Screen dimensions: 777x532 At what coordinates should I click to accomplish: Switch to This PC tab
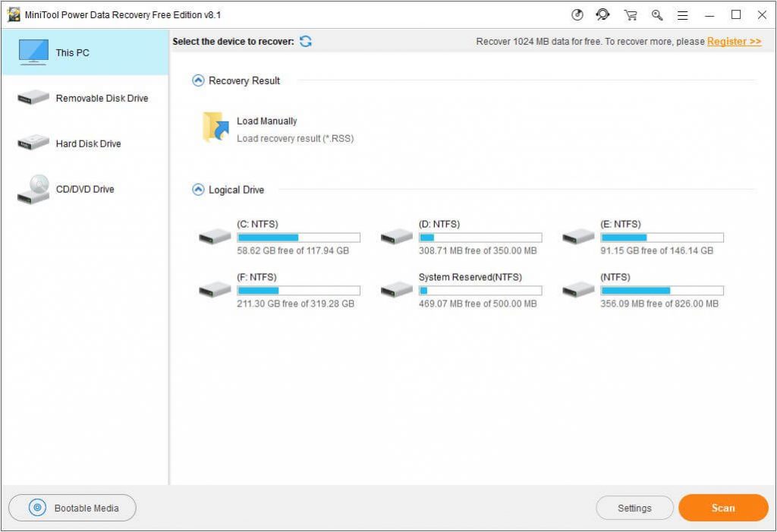(85, 52)
